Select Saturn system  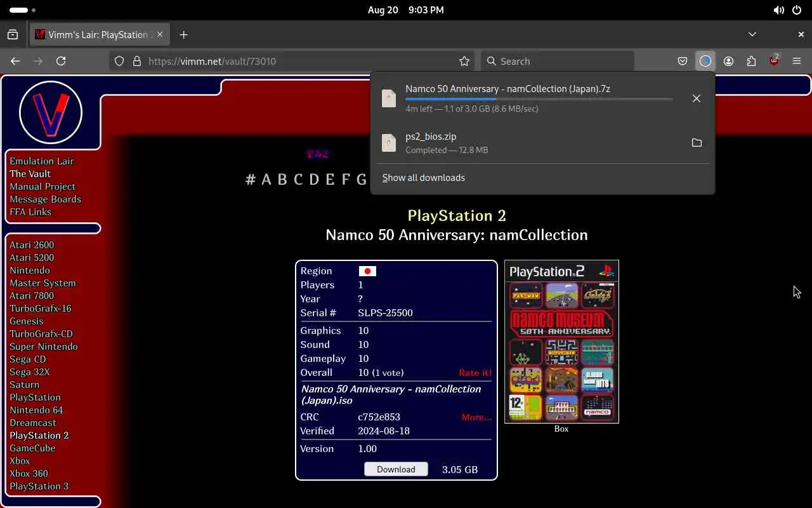point(24,385)
